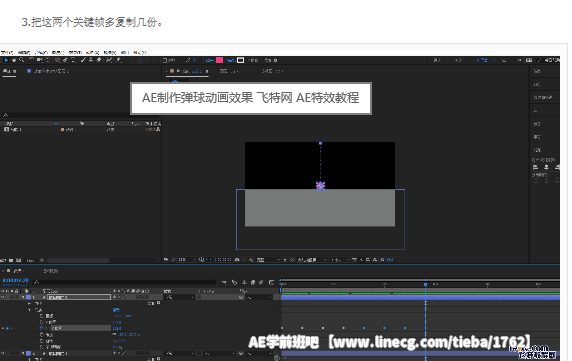Click the current timecode display in timeline

point(15,280)
